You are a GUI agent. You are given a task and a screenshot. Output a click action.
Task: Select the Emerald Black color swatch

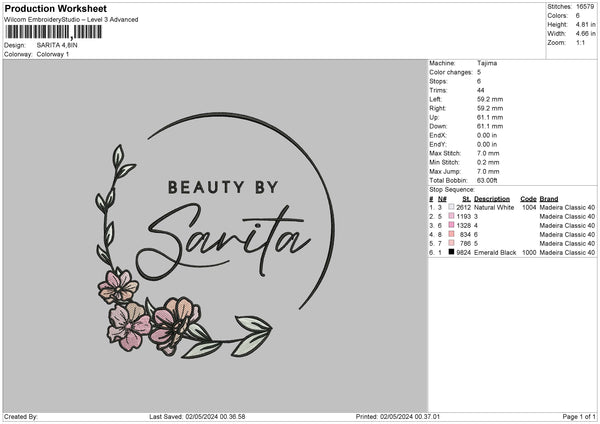click(450, 252)
